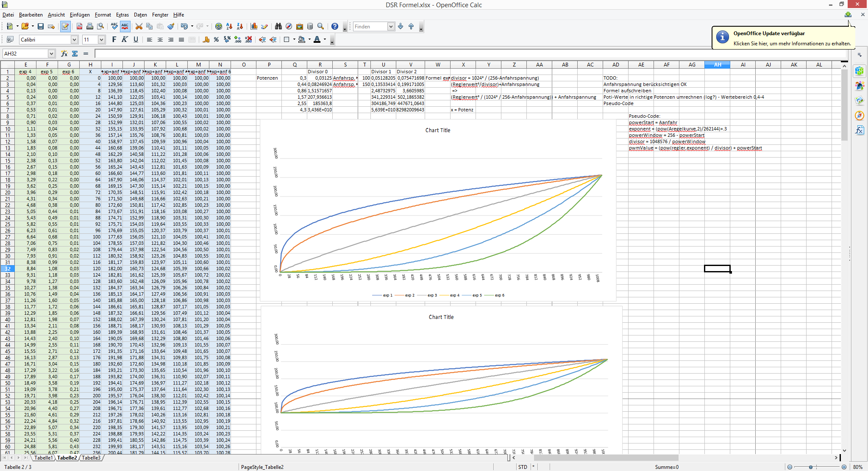Open the Function Wizard icon
Image resolution: width=868 pixels, height=471 pixels.
(x=64, y=53)
